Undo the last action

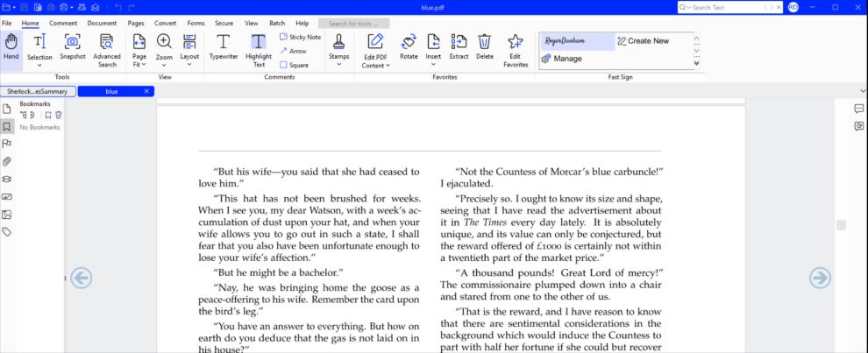click(117, 7)
